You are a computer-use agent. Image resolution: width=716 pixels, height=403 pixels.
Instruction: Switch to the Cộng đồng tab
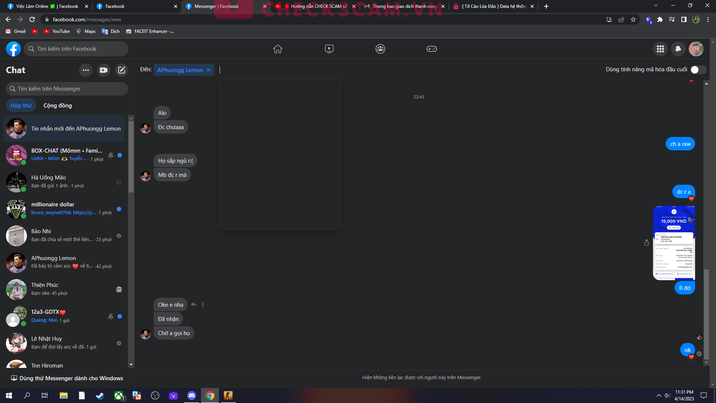(x=57, y=105)
